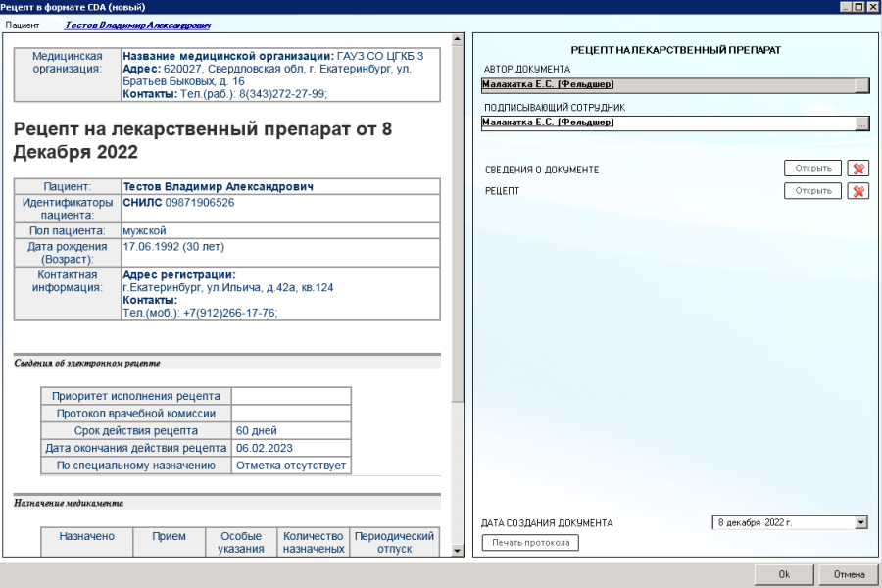The image size is (882, 588).
Task: Browse for АВТОР ДОКУМЕНТА with ellipsis button
Action: [861, 85]
